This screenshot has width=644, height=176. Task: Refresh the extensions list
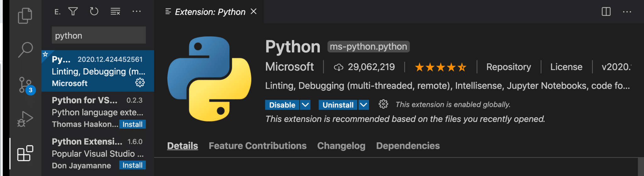coord(94,12)
